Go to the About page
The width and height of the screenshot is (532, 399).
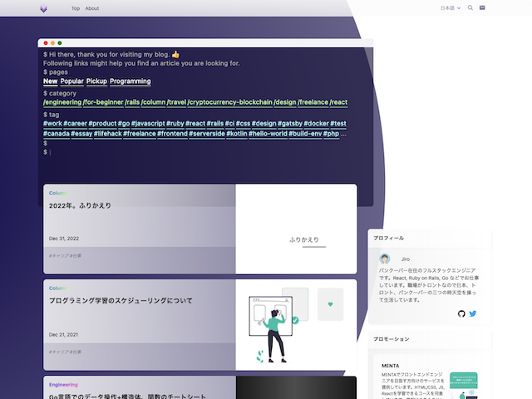click(x=92, y=8)
